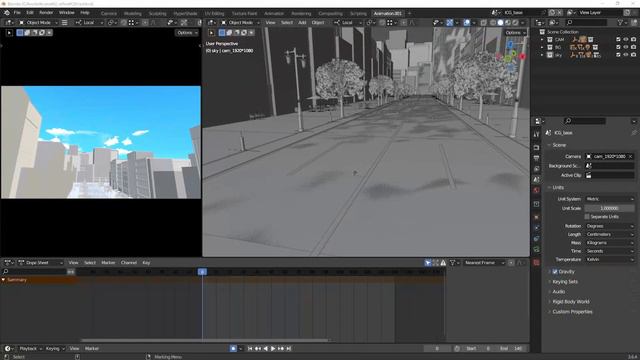Open the Length Centimeters dropdown
Screen dimensions: 640x360
(x=610, y=234)
